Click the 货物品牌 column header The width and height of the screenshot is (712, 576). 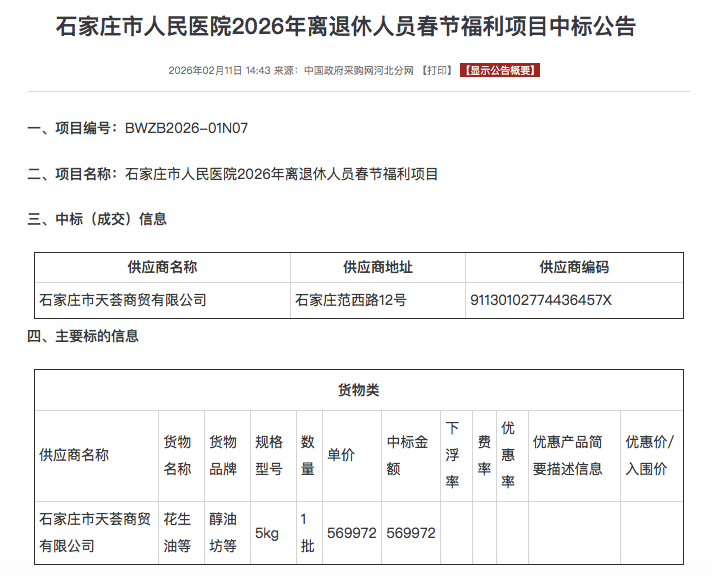coord(223,455)
